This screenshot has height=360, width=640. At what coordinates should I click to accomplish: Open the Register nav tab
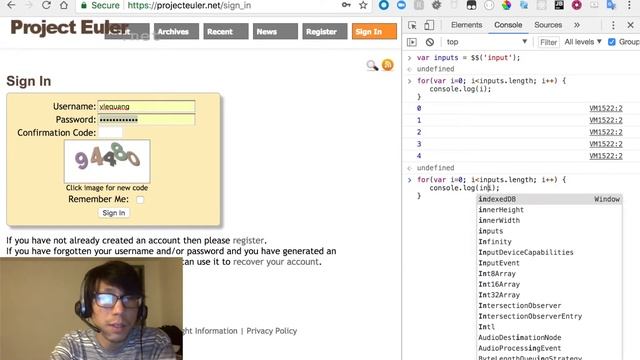[324, 31]
